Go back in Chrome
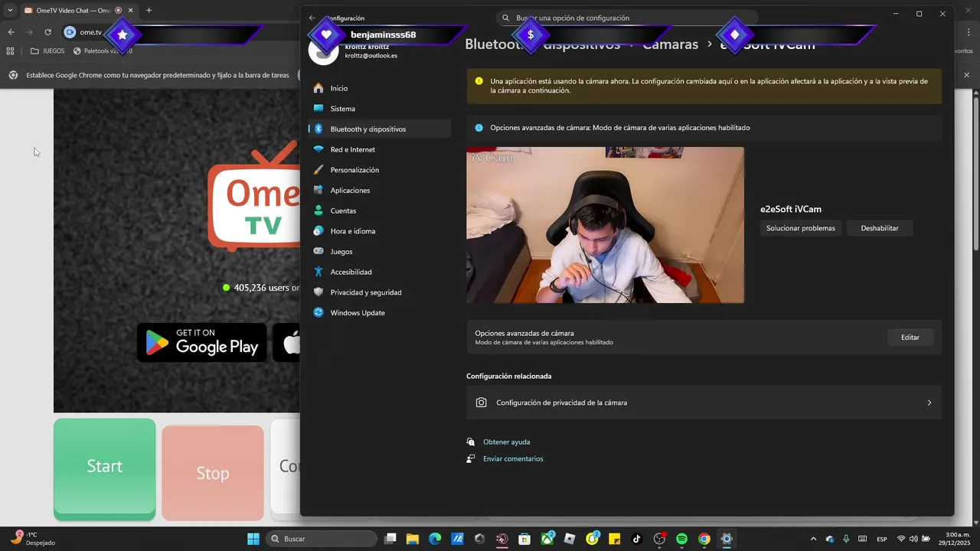Screen dimensions: 980x551 (11, 32)
